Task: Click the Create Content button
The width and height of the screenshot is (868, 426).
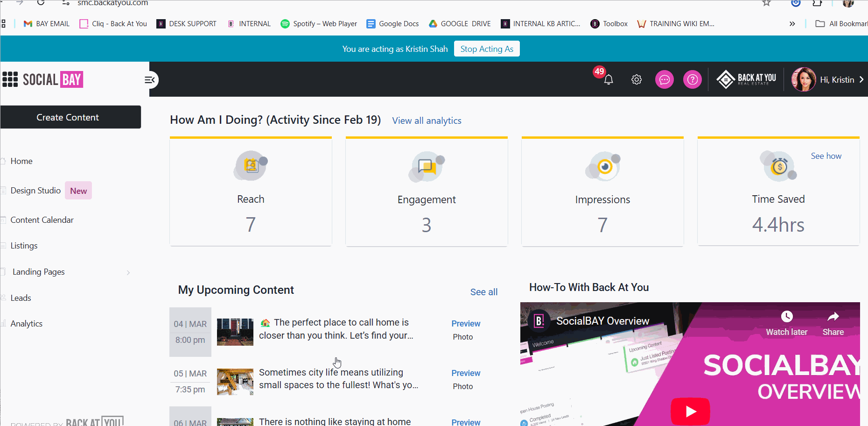Action: coord(70,117)
